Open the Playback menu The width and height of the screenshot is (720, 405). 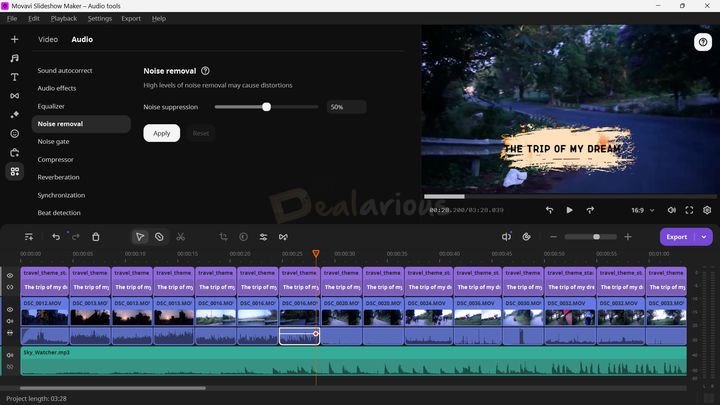64,18
